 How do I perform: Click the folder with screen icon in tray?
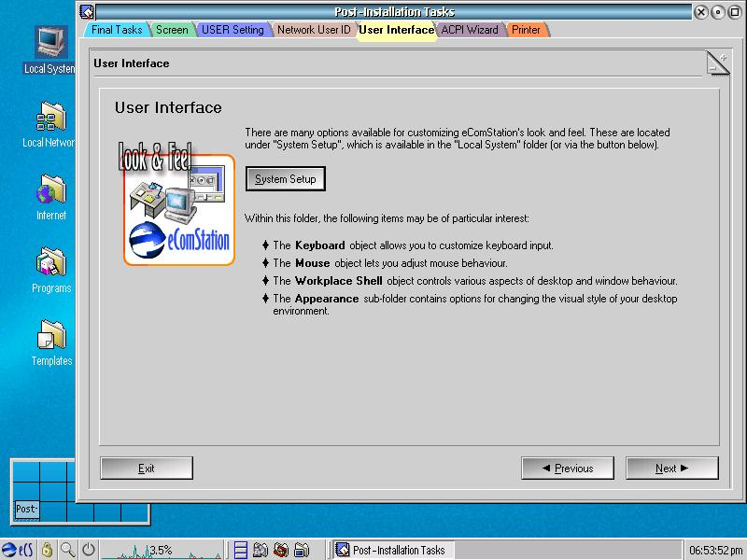click(x=302, y=550)
